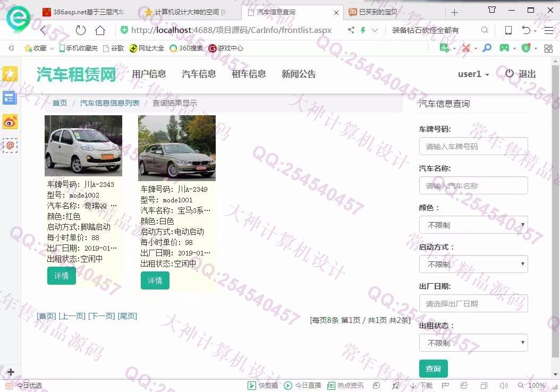
Task: Click the 汽车名称 input field
Action: 473,186
